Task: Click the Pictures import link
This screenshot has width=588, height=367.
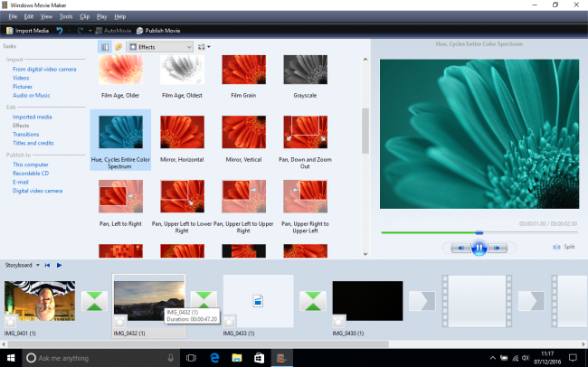Action: click(22, 87)
